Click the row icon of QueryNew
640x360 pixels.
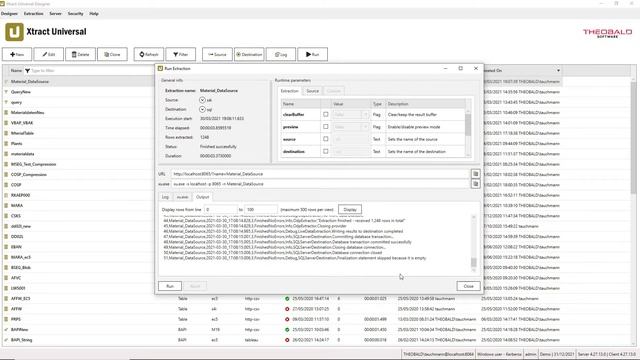tap(6, 92)
